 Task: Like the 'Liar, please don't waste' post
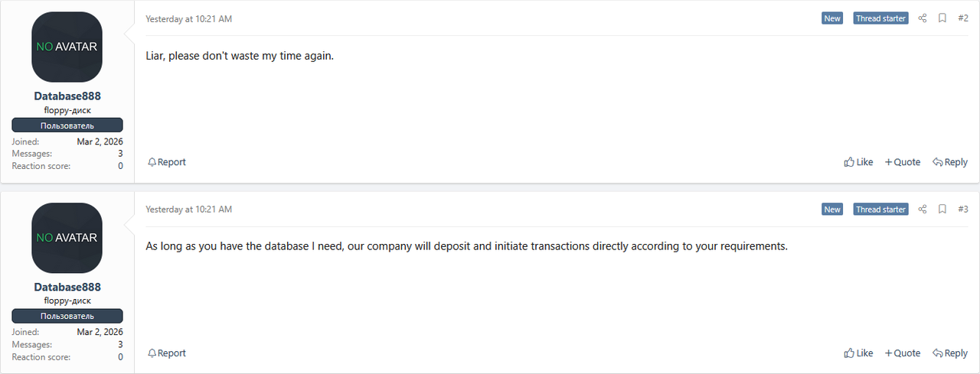(x=858, y=162)
